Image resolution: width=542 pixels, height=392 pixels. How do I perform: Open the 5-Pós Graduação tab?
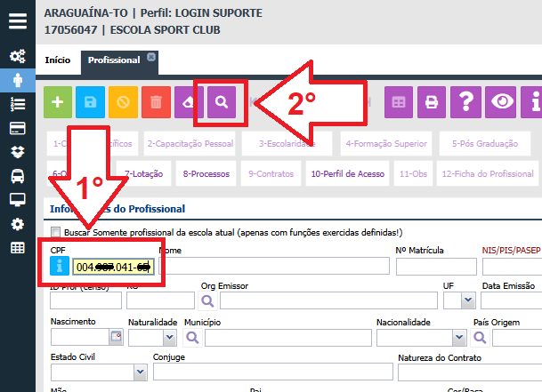(485, 144)
